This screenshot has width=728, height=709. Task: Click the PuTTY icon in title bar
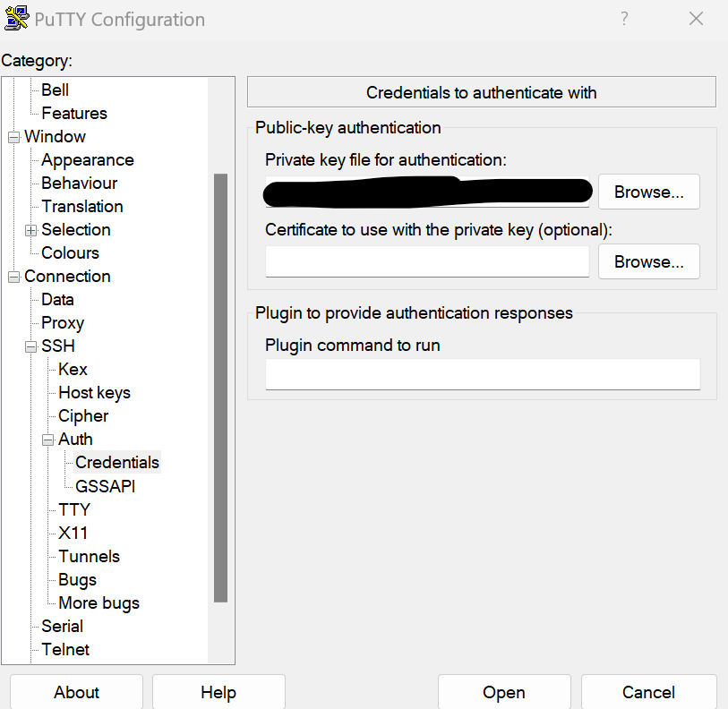(x=17, y=19)
